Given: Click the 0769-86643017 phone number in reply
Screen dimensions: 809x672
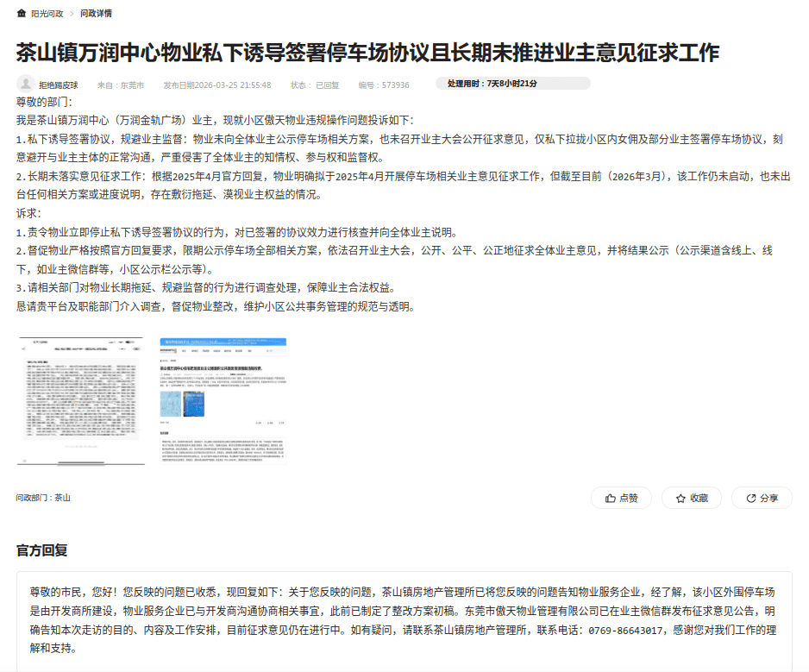Looking at the screenshot, I should [626, 631].
